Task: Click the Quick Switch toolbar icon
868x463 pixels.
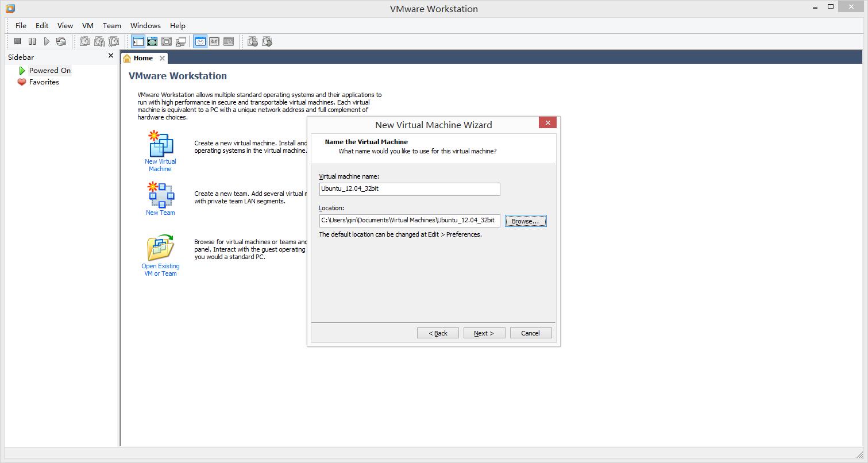Action: [167, 41]
